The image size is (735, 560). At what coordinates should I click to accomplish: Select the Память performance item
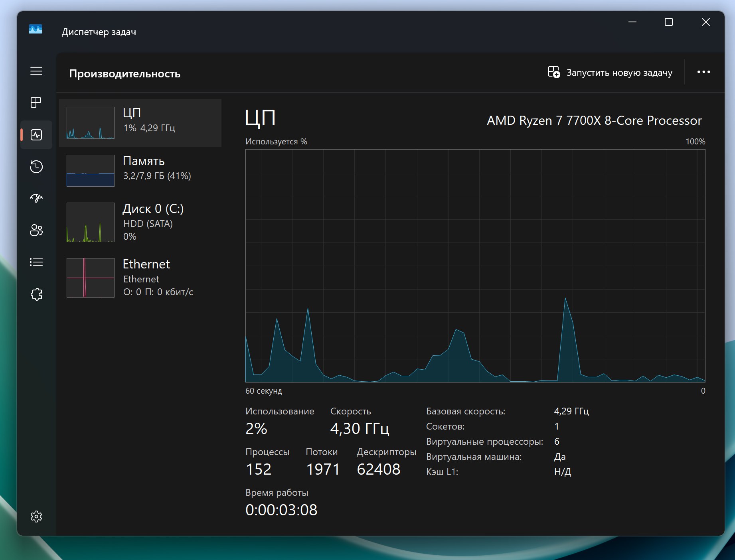[140, 171]
